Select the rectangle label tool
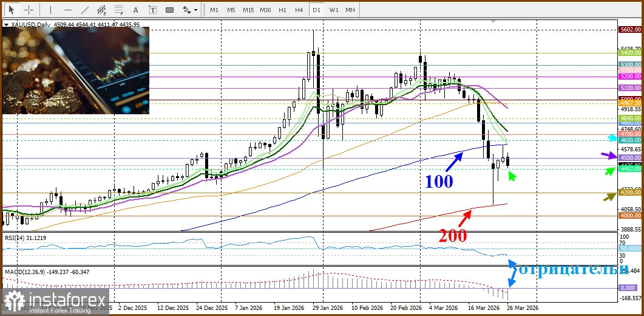The width and height of the screenshot is (644, 316). point(169,10)
